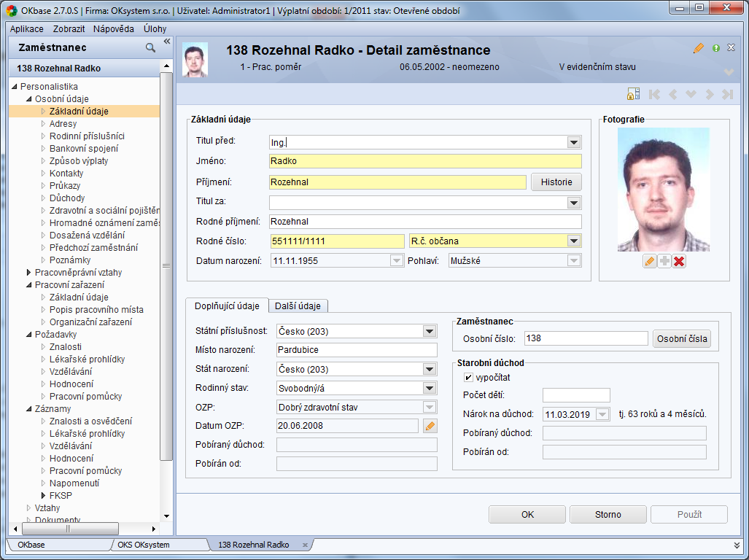
Task: Click the tree scrollbar down arrow
Action: [x=166, y=516]
